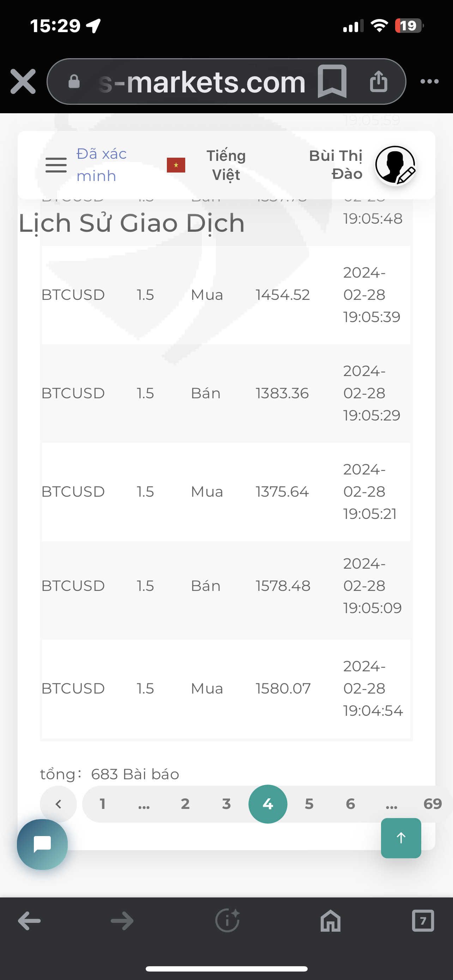Screen dimensions: 453x980
Task: Open the three-dot browser options menu
Action: click(x=429, y=81)
